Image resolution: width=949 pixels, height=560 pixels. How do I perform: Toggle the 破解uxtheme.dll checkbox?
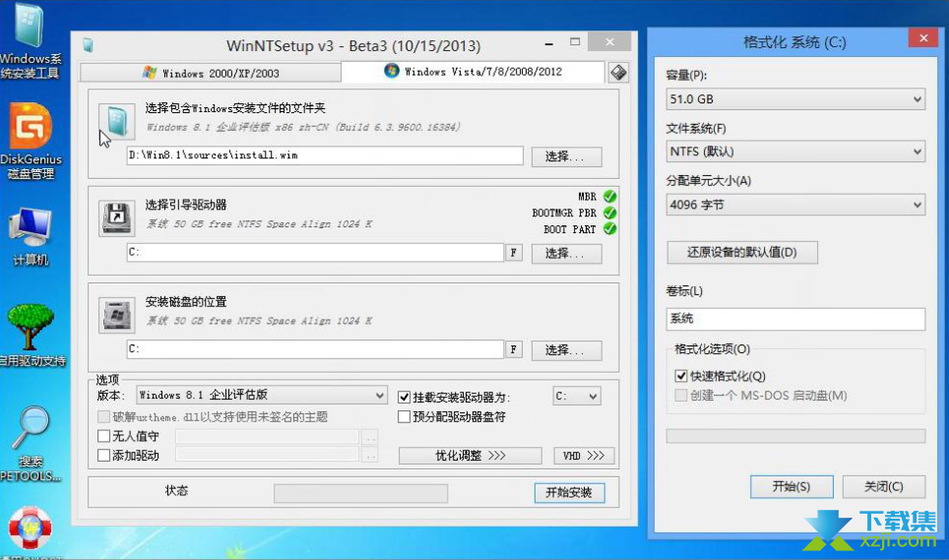coord(103,416)
